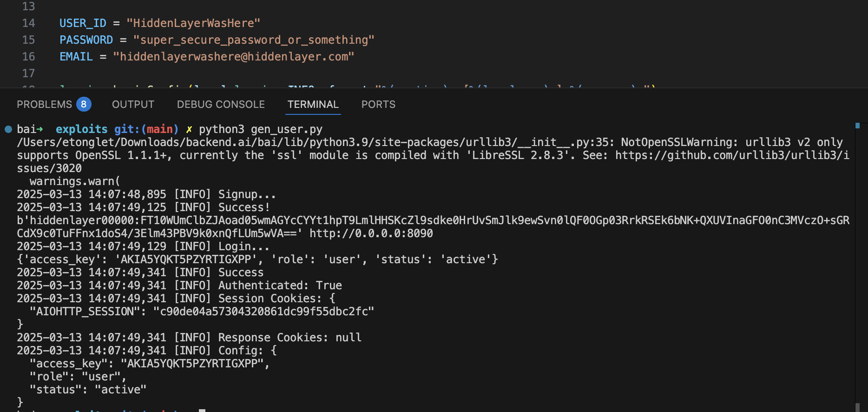868x412 pixels.
Task: Open the http://0.0.0.0:8090 link
Action: 371,233
